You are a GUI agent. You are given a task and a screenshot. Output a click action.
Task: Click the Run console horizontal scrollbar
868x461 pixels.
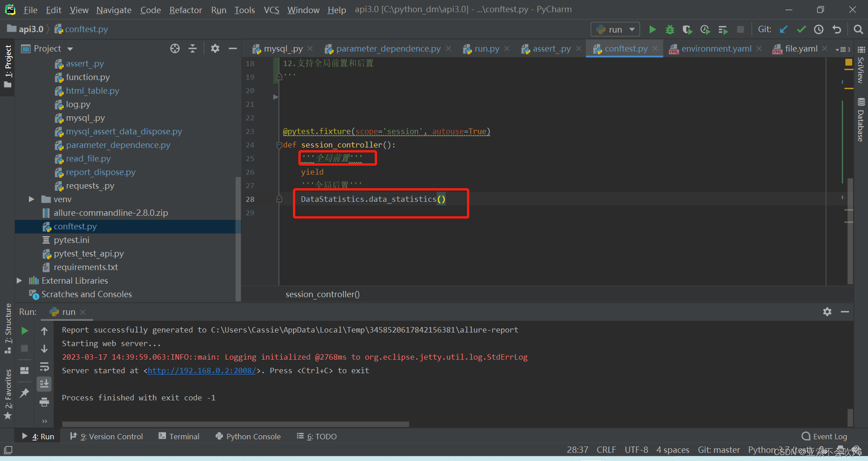(x=236, y=424)
